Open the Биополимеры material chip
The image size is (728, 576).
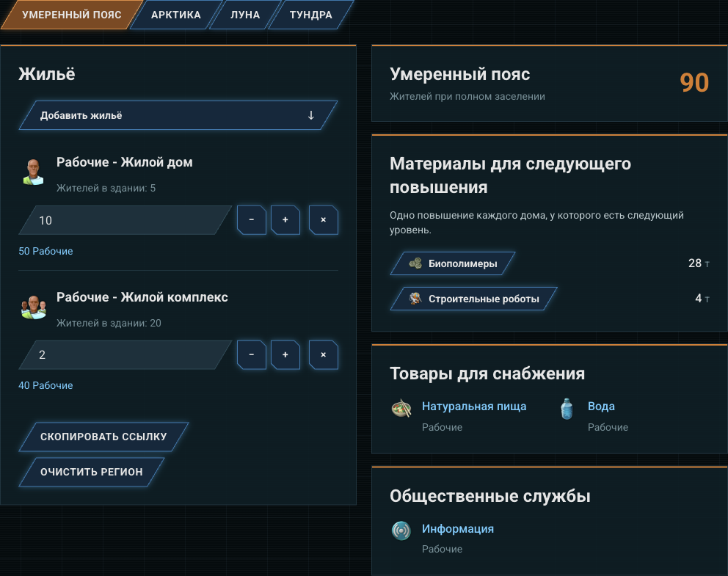point(453,263)
